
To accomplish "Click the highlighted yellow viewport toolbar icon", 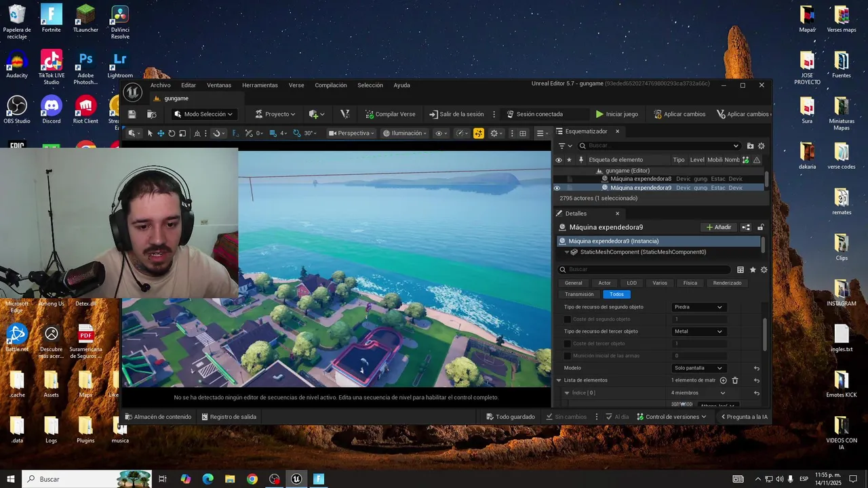I will tap(479, 134).
